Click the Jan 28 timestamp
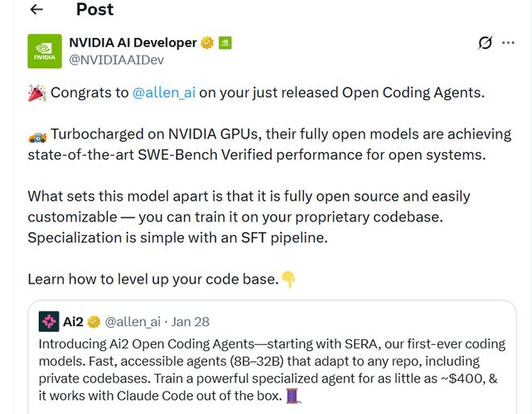 coord(191,322)
